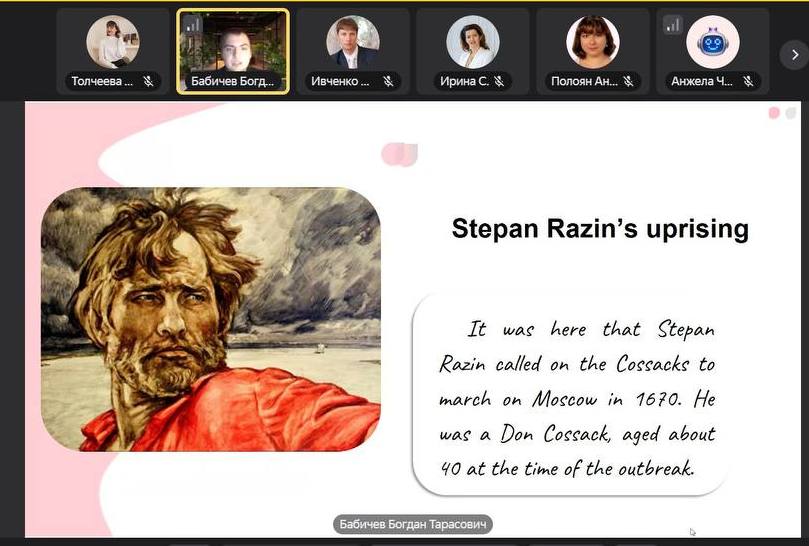The image size is (809, 546).
Task: Select Ивченко participant avatar
Action: [353, 42]
